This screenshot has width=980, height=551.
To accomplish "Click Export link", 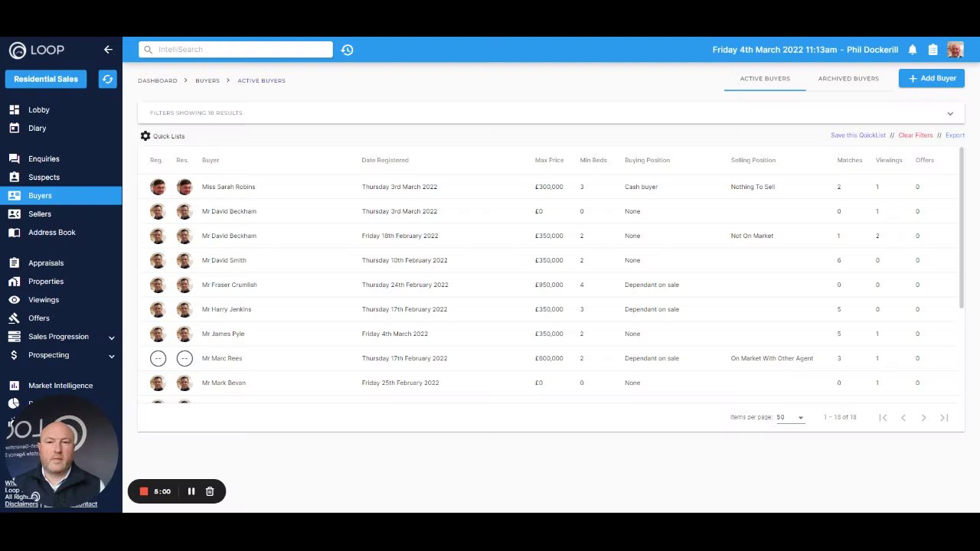I will [x=955, y=135].
